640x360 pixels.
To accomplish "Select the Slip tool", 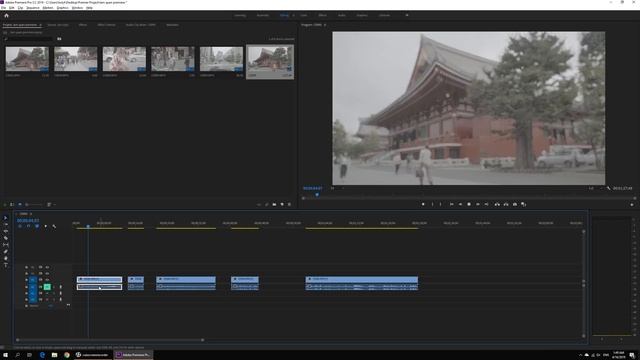I will [x=6, y=244].
